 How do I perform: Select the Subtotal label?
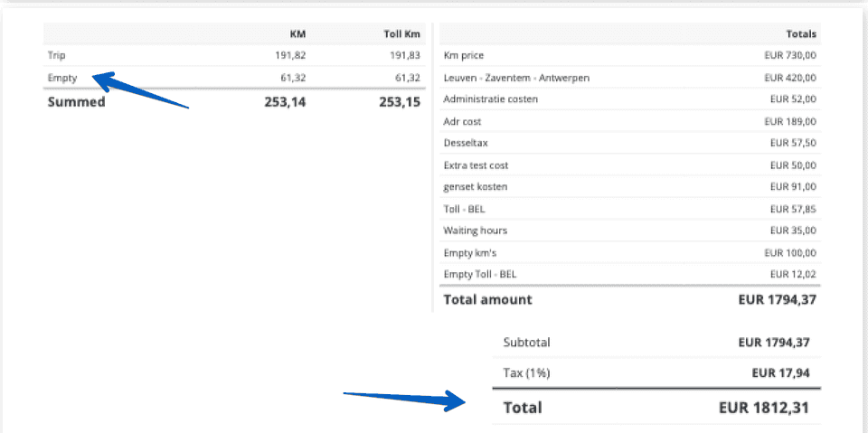[x=526, y=343]
